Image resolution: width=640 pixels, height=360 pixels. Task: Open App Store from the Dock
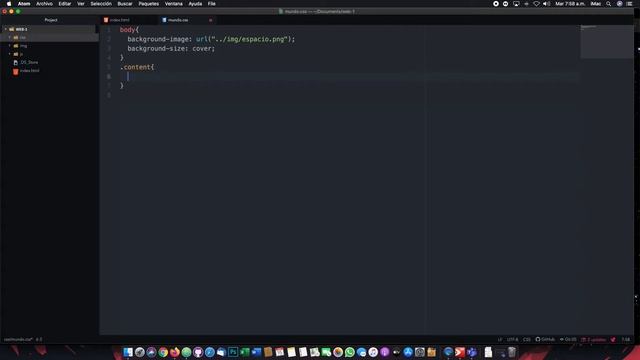pos(408,352)
